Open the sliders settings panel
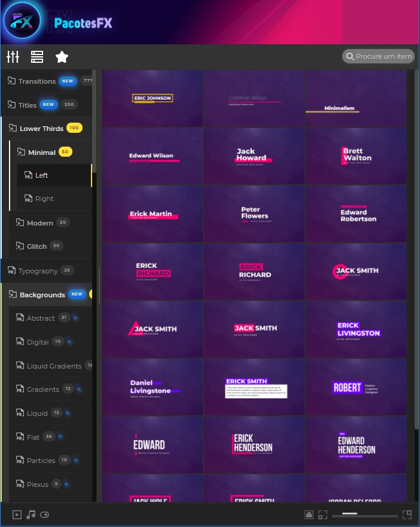Viewport: 420px width, 527px height. (x=13, y=57)
